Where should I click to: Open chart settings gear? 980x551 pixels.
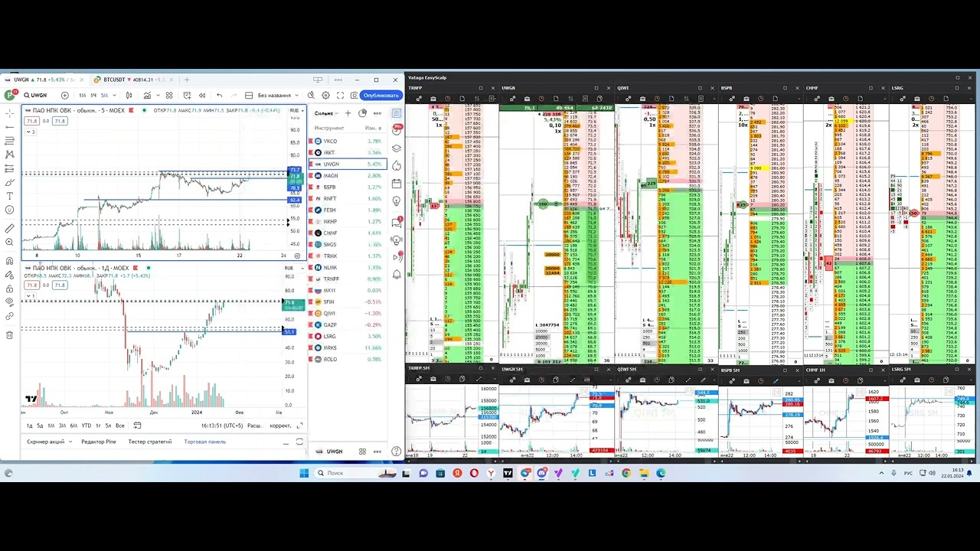[325, 95]
